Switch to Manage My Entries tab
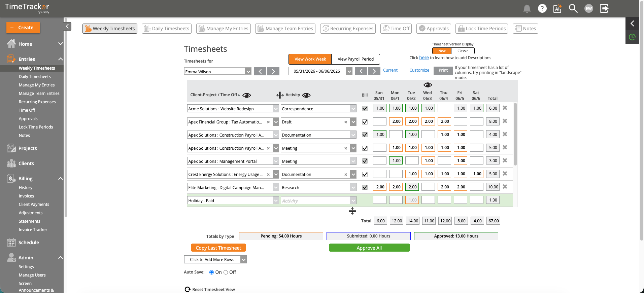This screenshot has width=644, height=293. click(x=224, y=29)
